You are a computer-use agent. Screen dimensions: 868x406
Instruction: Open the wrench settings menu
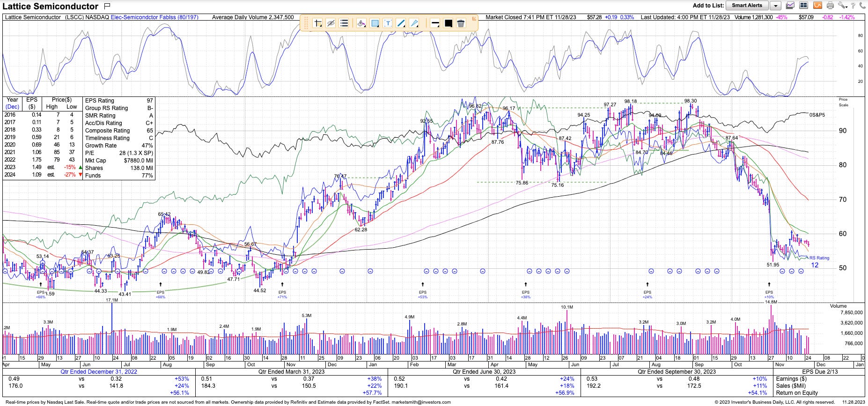(842, 6)
